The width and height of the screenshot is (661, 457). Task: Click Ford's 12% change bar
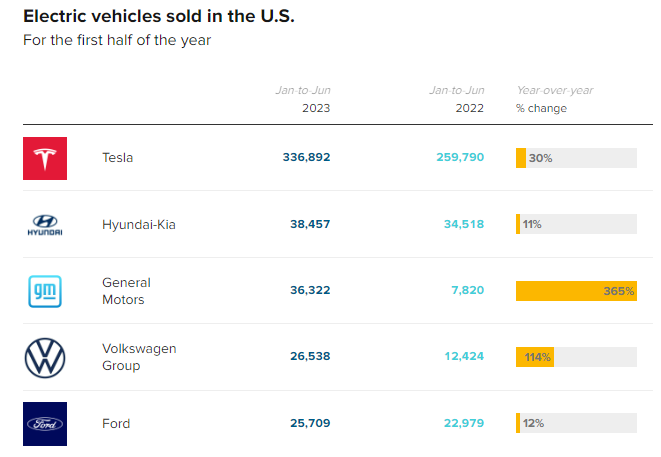click(576, 423)
